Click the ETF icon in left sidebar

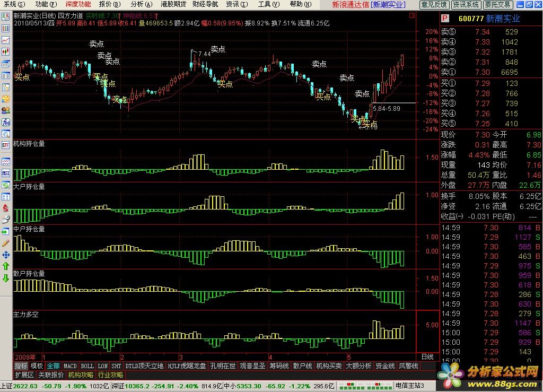[x=5, y=145]
